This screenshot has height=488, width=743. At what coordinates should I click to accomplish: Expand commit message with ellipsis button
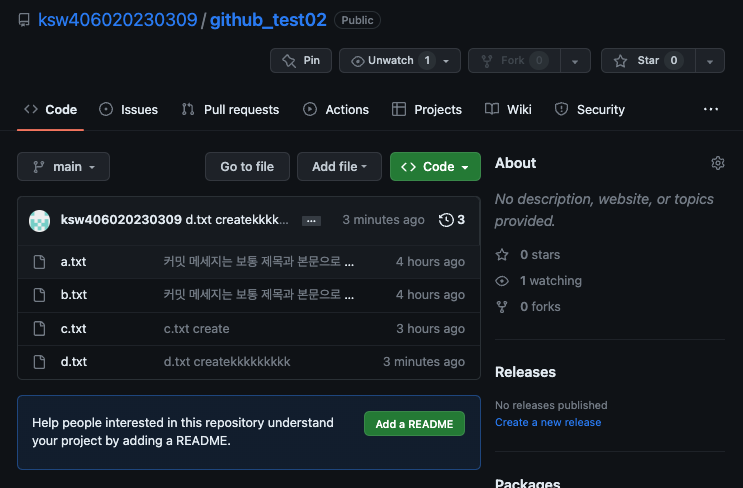click(311, 221)
